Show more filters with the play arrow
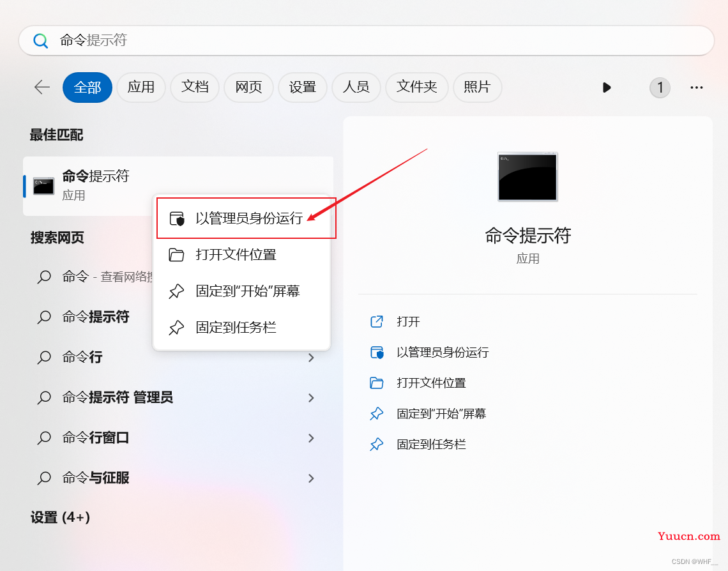The image size is (728, 571). pyautogui.click(x=607, y=88)
